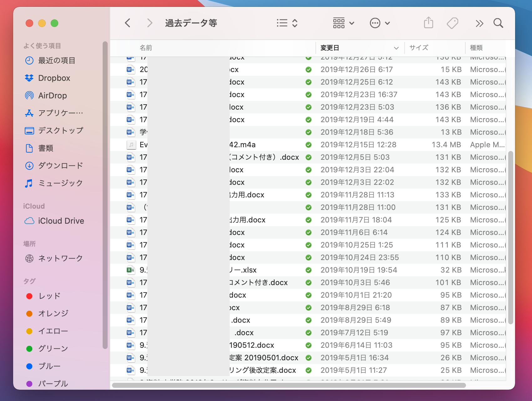This screenshot has width=532, height=401.
Task: Go back with the left chevron
Action: (x=128, y=23)
